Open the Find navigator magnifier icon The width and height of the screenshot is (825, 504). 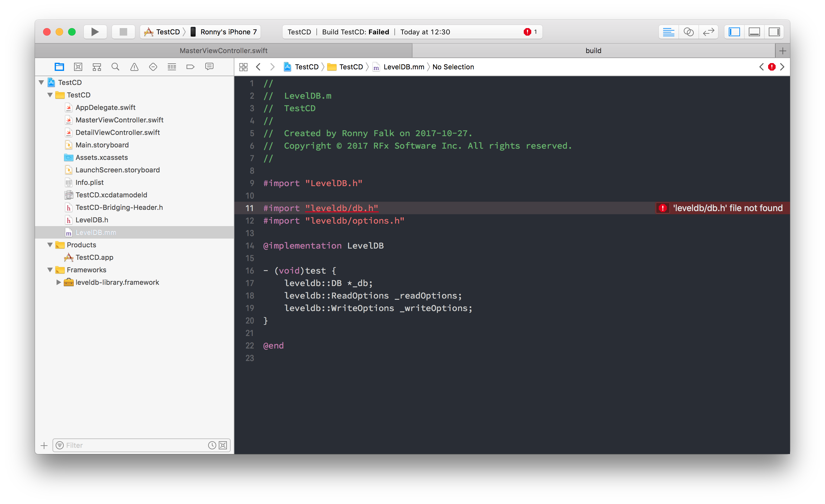coord(115,67)
